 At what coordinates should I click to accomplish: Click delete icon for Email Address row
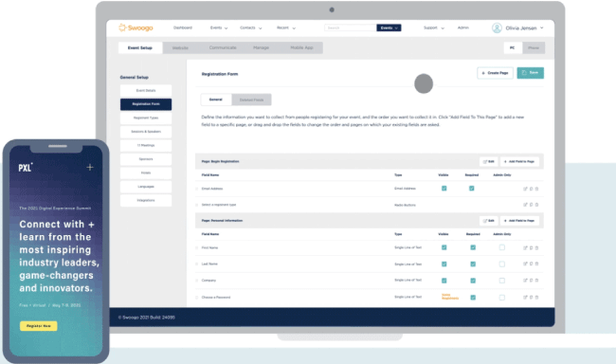(x=536, y=189)
